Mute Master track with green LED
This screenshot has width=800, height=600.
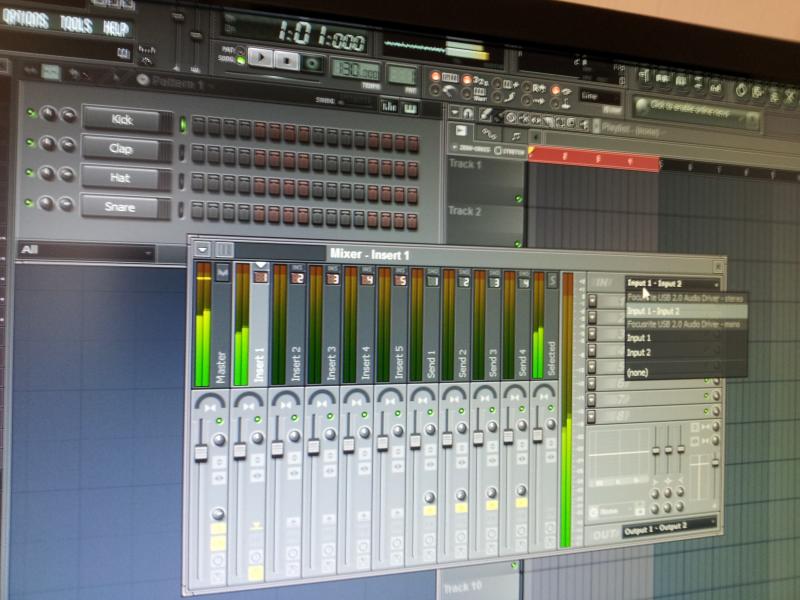219,420
